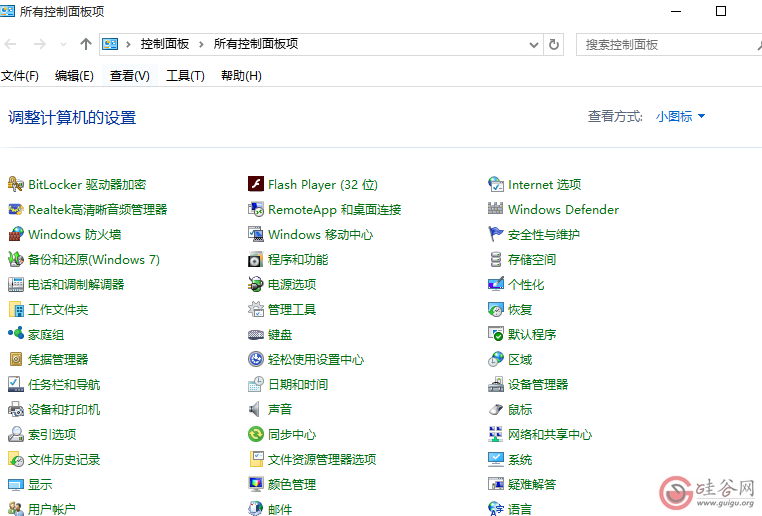Viewport: 762px width, 516px height.
Task: Click the 电源选项 battery icon
Action: 256,284
